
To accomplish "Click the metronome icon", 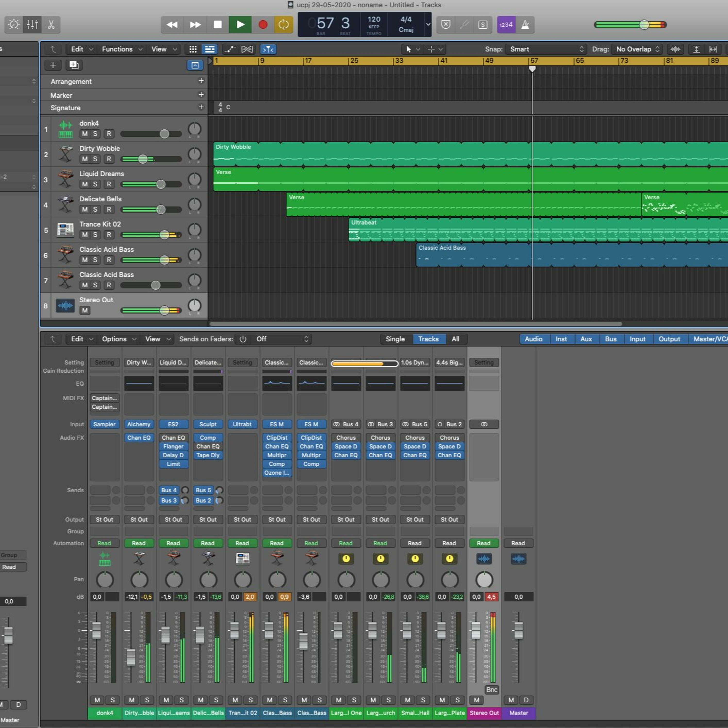I will tap(525, 25).
